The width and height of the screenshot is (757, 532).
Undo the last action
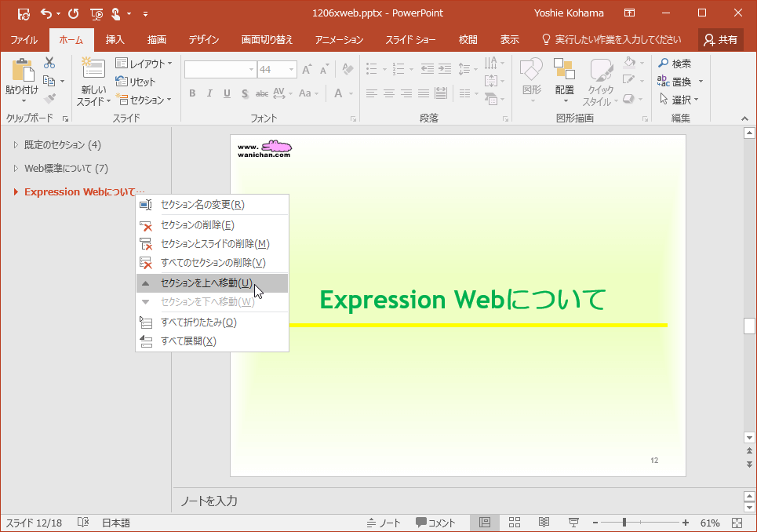(x=46, y=13)
